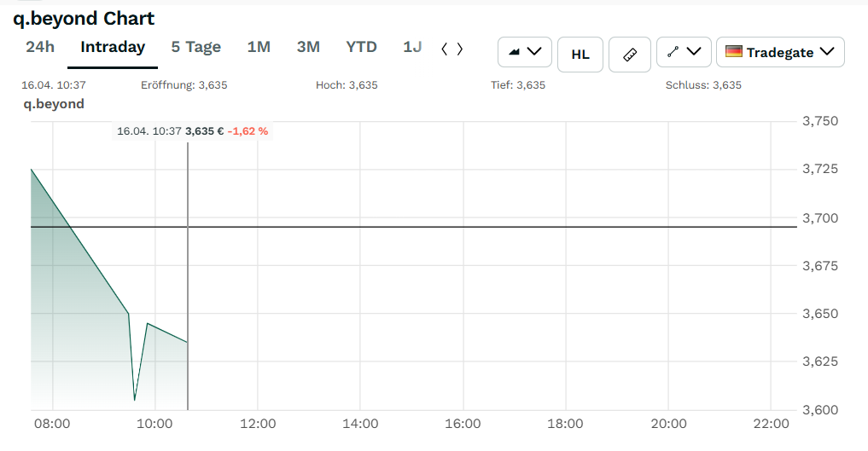Activate the ruler measuring tool

click(630, 54)
